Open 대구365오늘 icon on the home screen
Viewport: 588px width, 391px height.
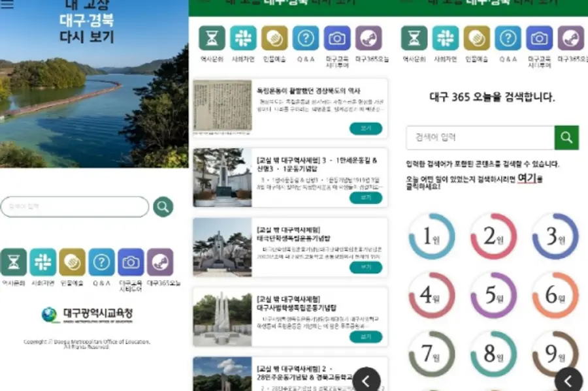pyautogui.click(x=160, y=262)
